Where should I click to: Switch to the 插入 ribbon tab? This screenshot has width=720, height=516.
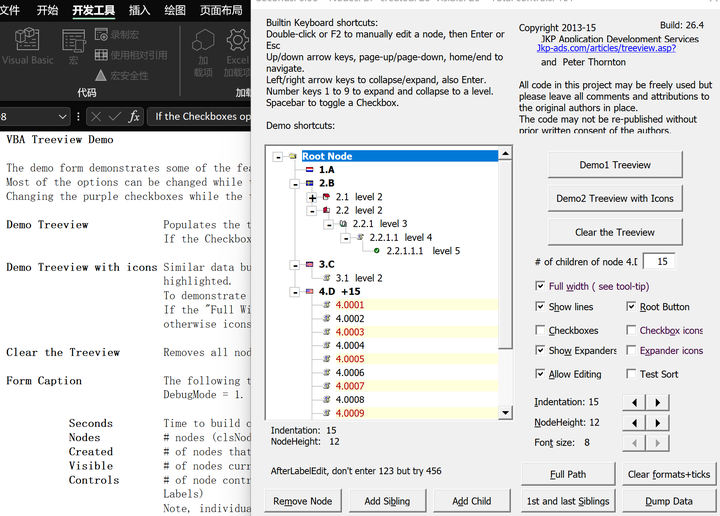[139, 10]
